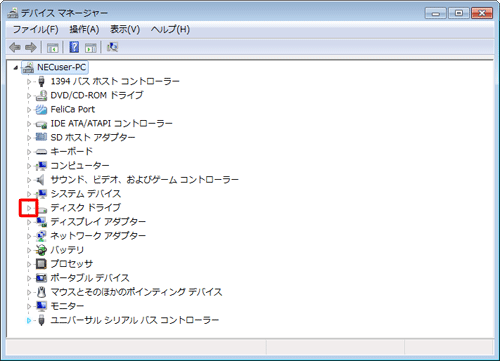Click the disk drive icon
The height and width of the screenshot is (361, 500).
point(42,209)
